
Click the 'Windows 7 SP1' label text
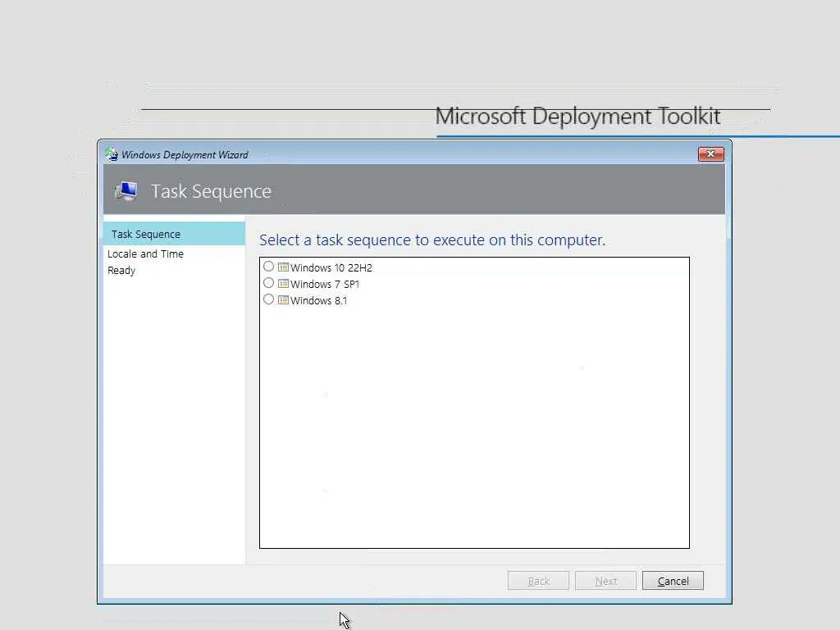325,285
